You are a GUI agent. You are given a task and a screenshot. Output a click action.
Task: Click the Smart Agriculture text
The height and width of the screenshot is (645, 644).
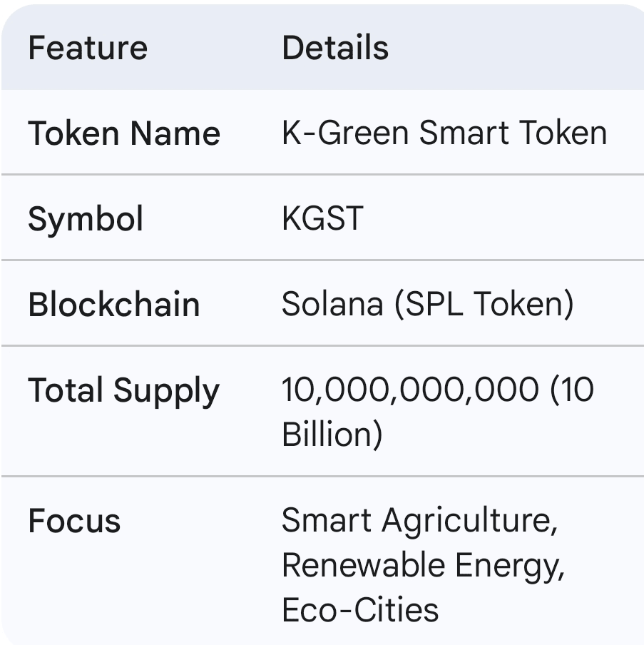[419, 522]
